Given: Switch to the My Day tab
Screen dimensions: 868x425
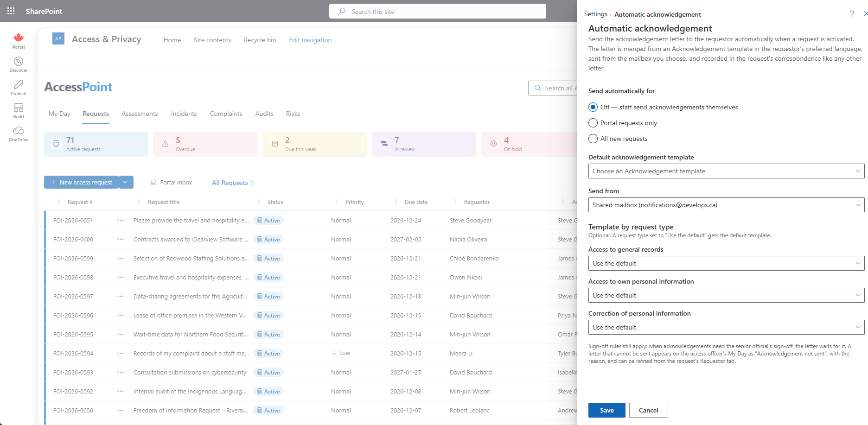Looking at the screenshot, I should [x=59, y=114].
